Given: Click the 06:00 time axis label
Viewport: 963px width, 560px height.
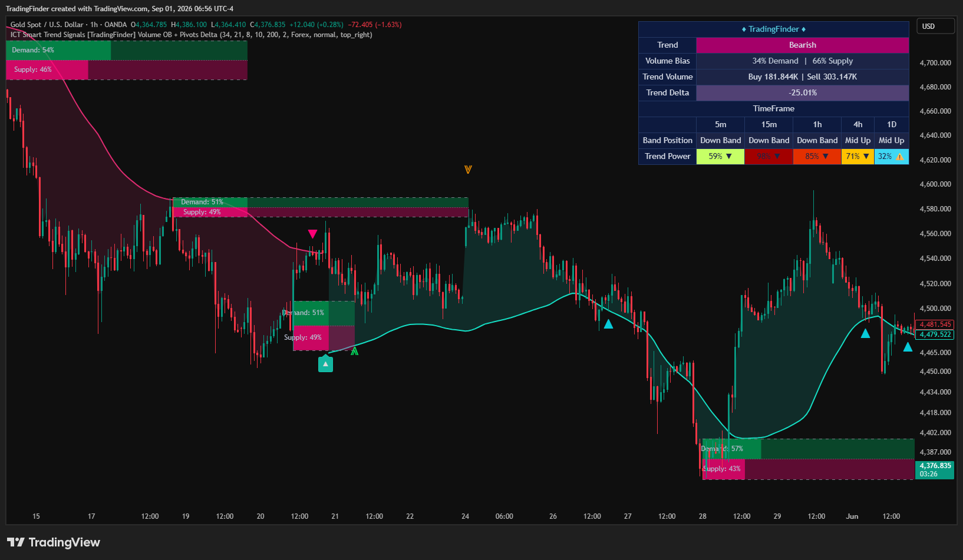Looking at the screenshot, I should 504,516.
